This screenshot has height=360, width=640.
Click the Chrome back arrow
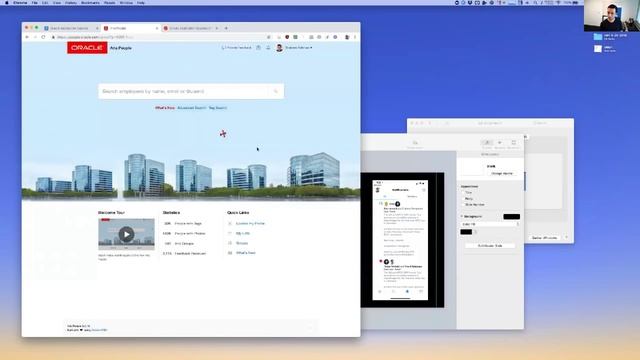(27, 37)
